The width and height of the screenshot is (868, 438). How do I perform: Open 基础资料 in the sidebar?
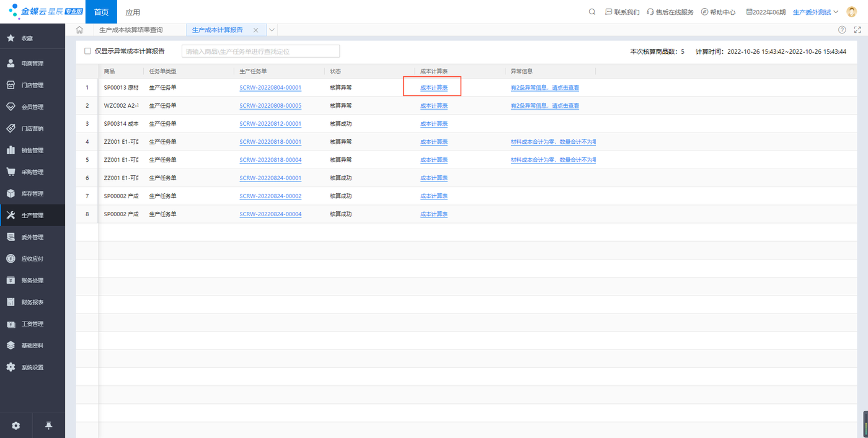point(32,345)
